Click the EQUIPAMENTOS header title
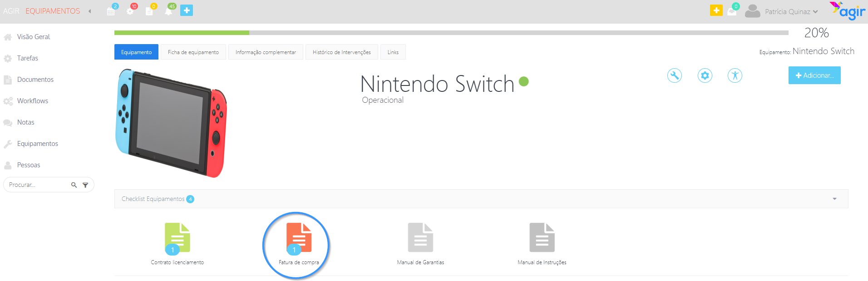This screenshot has width=868, height=281. tap(53, 11)
